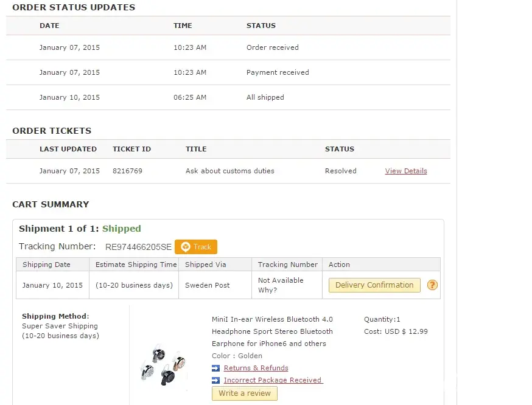Click tracking number RE974466205SE

click(x=138, y=247)
